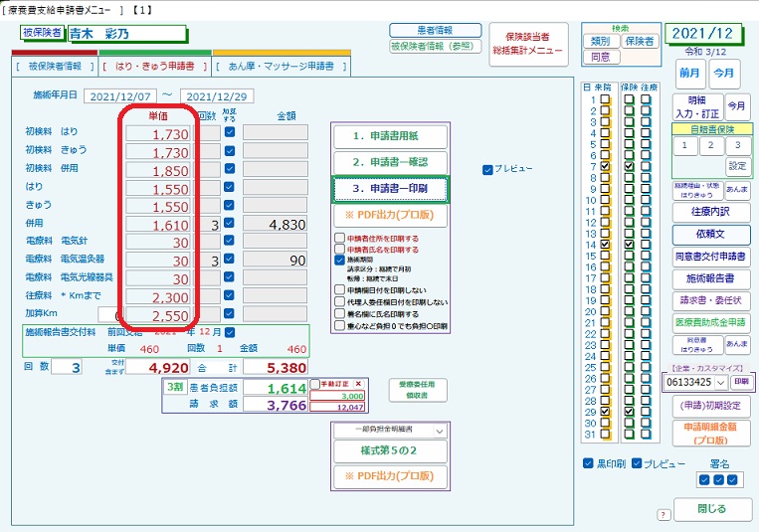
Task: Click the 依頼文 button
Action: [x=710, y=235]
